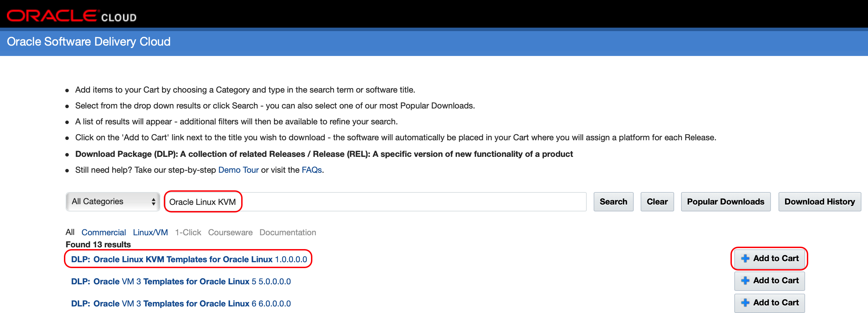Select the Courseware filter

[230, 232]
